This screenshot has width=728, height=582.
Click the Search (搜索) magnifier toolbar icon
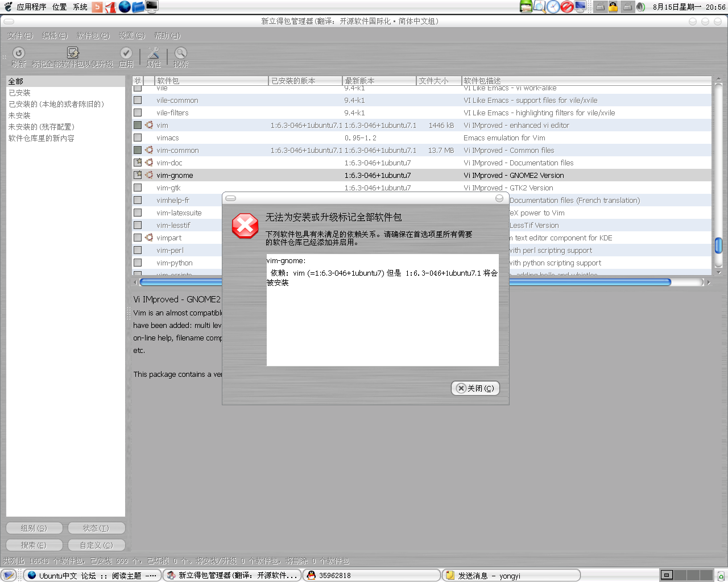[181, 53]
